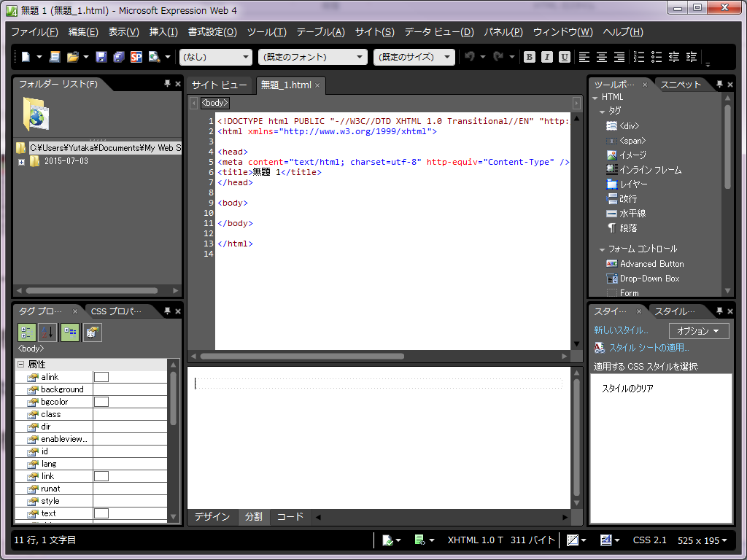Click the Save floppy disk icon
747x560 pixels.
tap(101, 57)
